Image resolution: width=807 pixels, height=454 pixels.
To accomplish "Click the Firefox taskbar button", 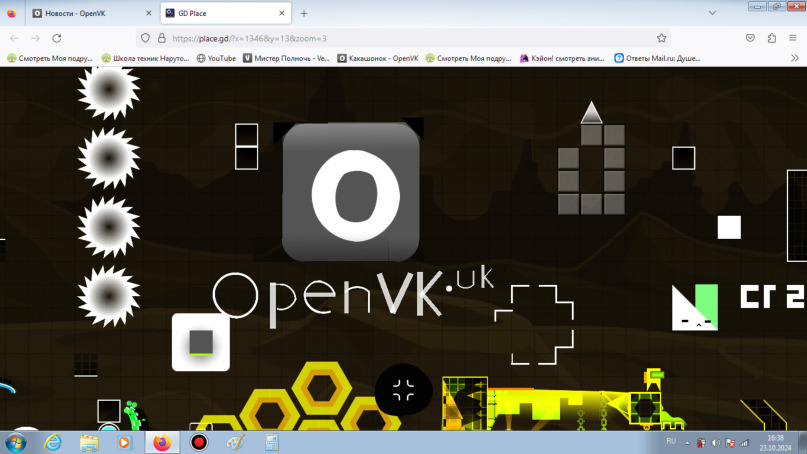I will (162, 443).
